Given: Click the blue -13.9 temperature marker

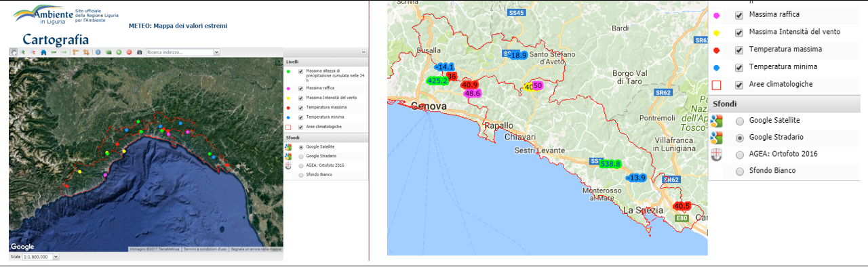Looking at the screenshot, I should pyautogui.click(x=636, y=178).
